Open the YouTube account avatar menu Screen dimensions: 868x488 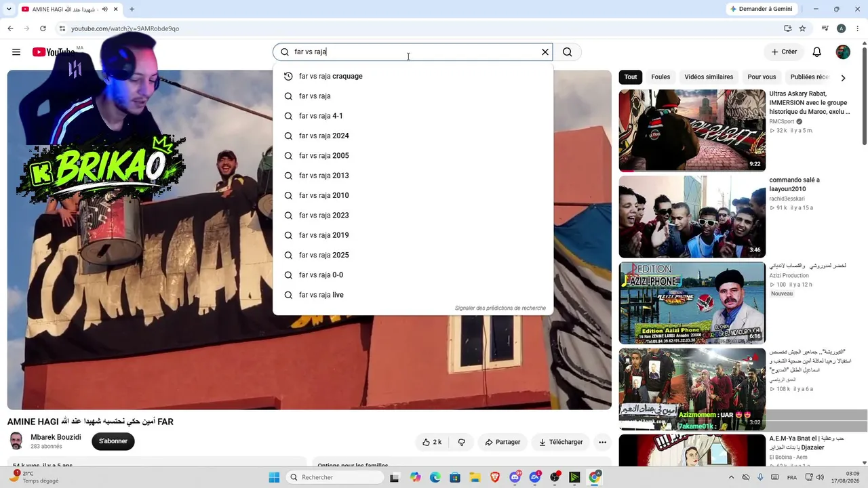(x=843, y=52)
